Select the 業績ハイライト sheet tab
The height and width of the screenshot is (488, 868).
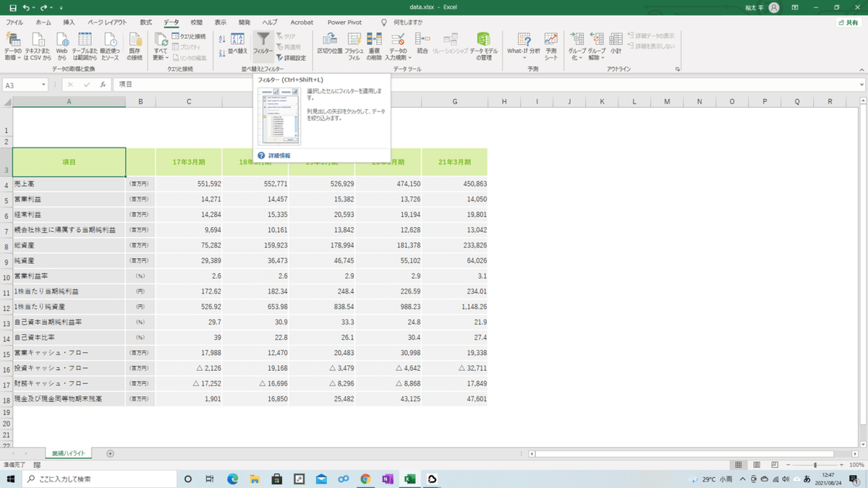(x=68, y=453)
